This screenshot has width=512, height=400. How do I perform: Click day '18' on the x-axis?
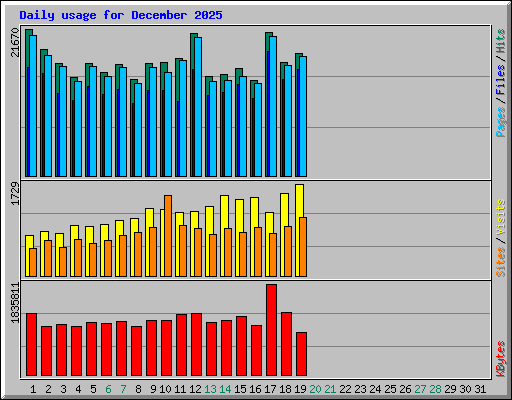point(285,389)
